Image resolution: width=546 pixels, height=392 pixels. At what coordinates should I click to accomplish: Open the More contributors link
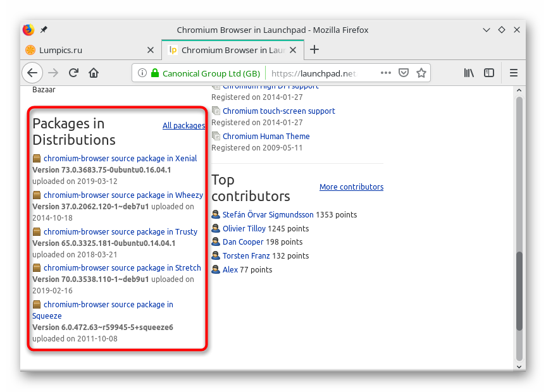(x=351, y=187)
